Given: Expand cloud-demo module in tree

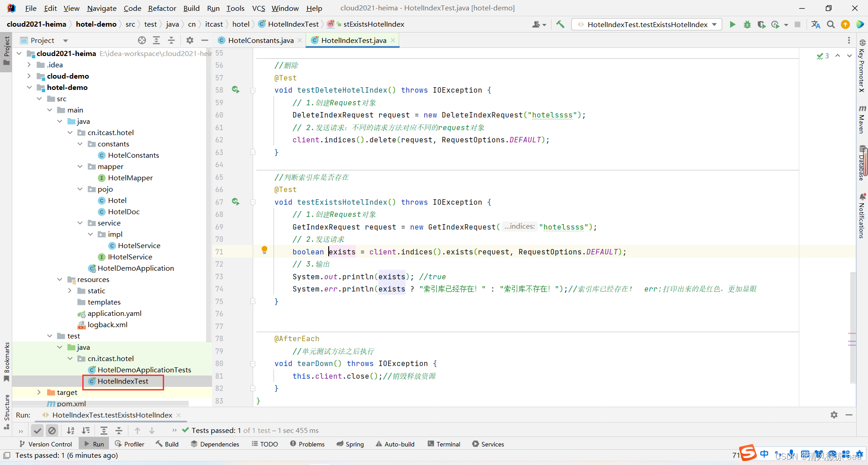Looking at the screenshot, I should click(29, 76).
